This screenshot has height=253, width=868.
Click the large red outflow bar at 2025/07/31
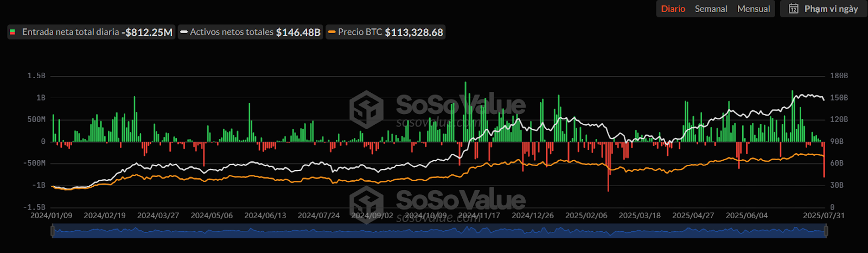click(824, 159)
